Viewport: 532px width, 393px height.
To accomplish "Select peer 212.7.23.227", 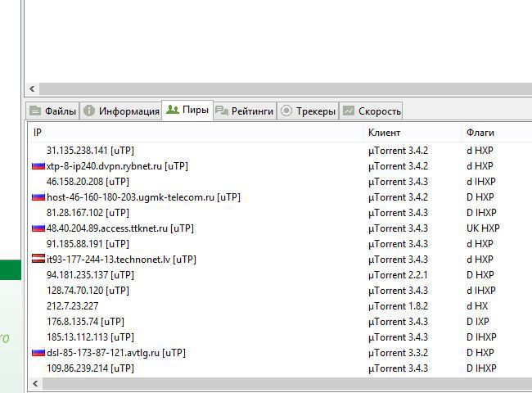I will [x=72, y=306].
